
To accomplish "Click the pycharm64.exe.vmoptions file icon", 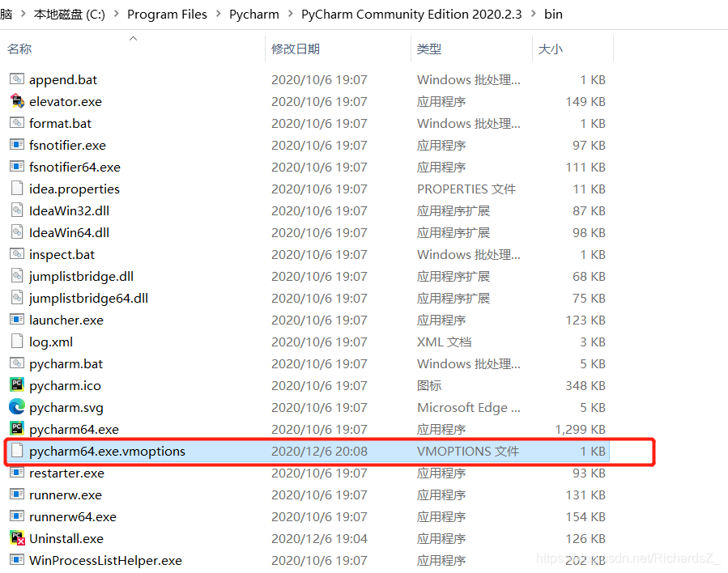I will (17, 450).
